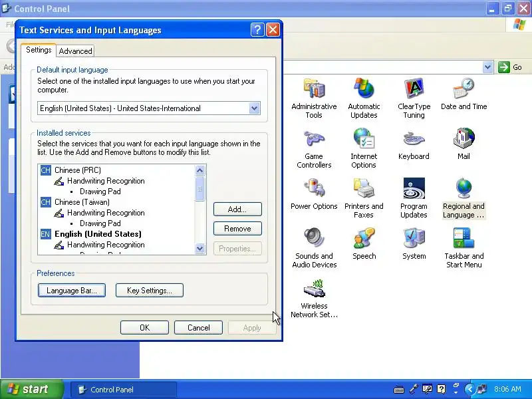532x399 pixels.
Task: Select Handwriting Recognition under Chinese (PRC)
Action: click(x=106, y=181)
